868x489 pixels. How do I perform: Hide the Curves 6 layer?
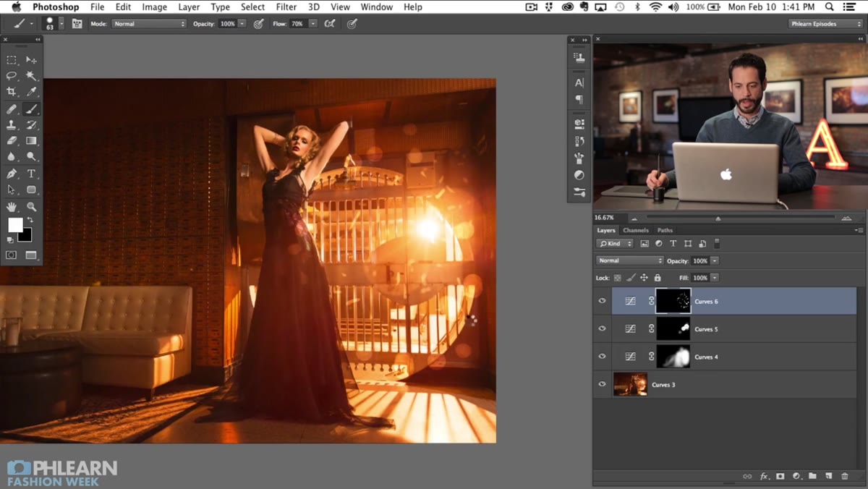click(x=602, y=301)
